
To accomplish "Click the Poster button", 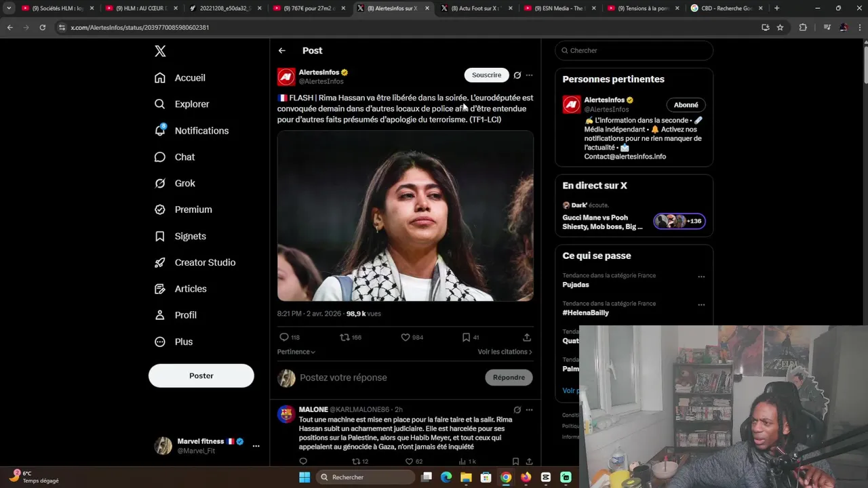I will (201, 375).
